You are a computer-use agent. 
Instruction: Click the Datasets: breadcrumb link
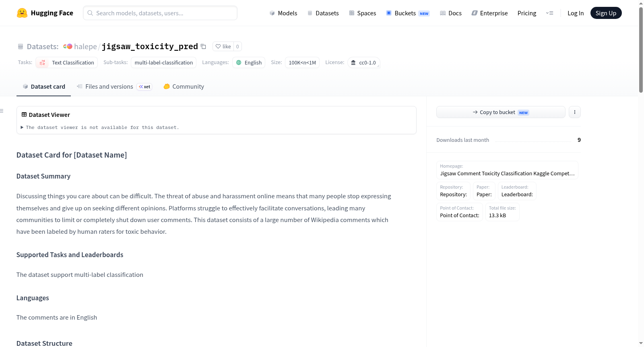click(x=43, y=46)
